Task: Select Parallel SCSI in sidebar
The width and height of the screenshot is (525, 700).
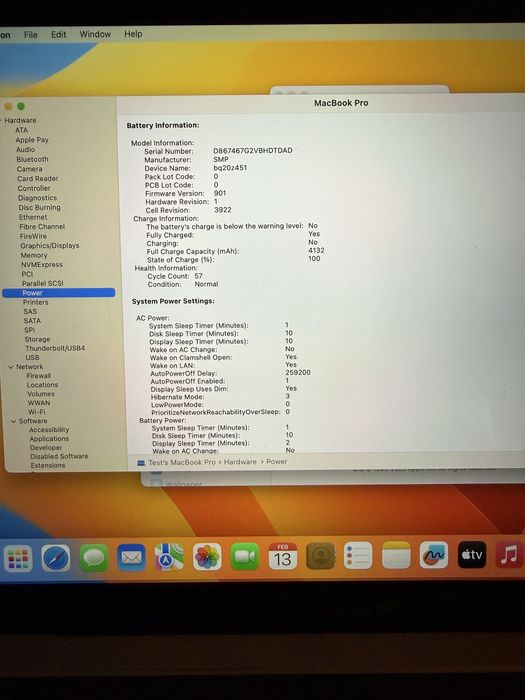Action: pyautogui.click(x=43, y=283)
